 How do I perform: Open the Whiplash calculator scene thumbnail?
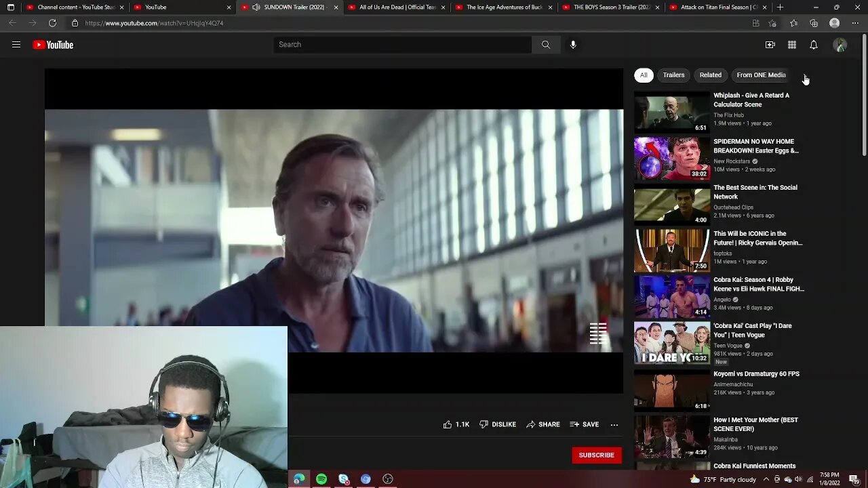tap(671, 113)
